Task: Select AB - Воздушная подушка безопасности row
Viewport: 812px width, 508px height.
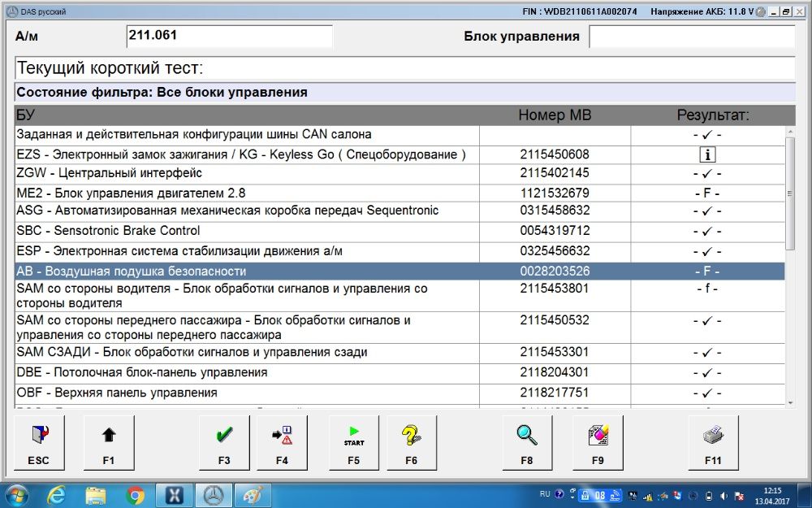Action: click(400, 271)
